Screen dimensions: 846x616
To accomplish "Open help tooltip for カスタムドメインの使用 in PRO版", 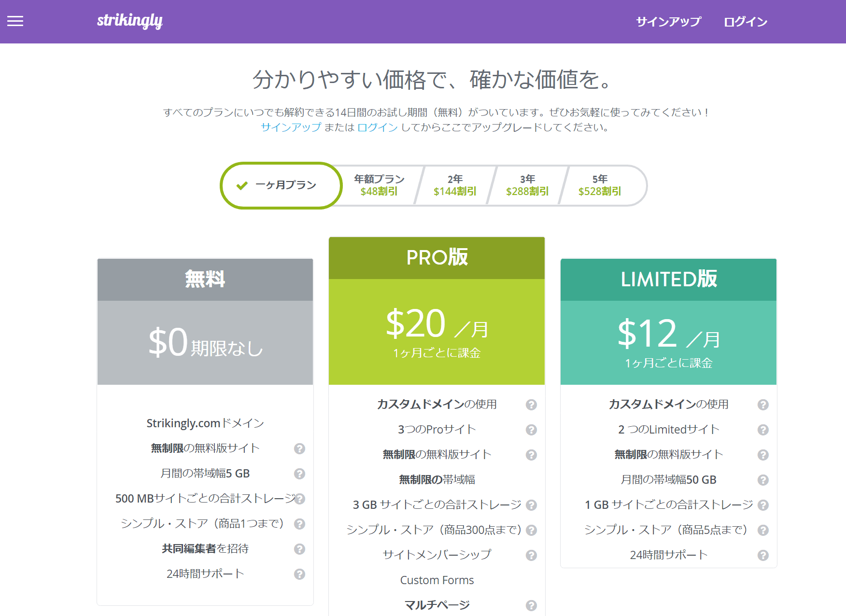I will pos(531,404).
